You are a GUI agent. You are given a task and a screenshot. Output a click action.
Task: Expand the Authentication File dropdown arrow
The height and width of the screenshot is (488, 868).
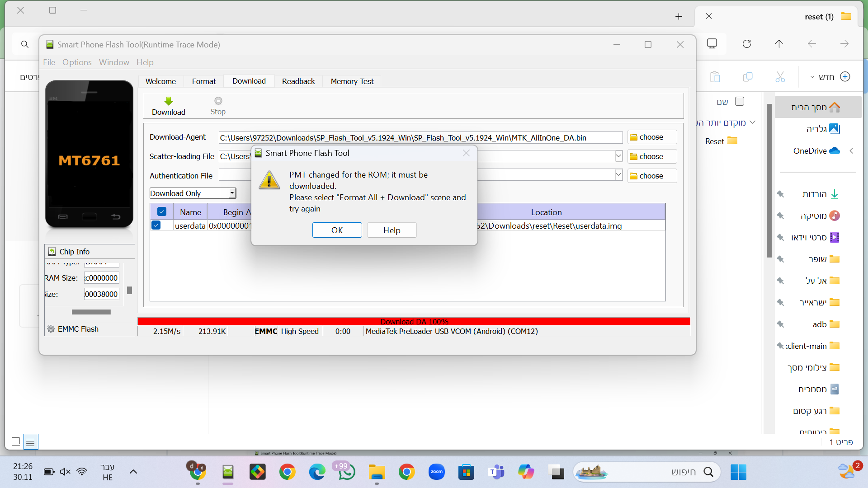click(618, 175)
